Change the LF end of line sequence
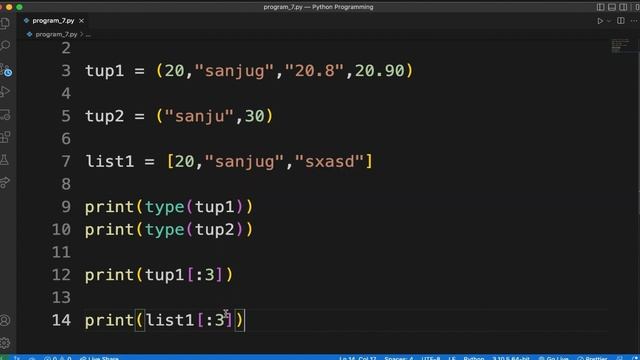This screenshot has width=640, height=360. click(452, 358)
